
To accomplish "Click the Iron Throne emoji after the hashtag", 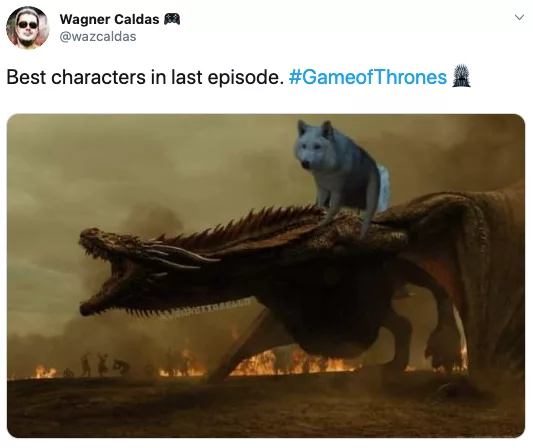I will [461, 76].
